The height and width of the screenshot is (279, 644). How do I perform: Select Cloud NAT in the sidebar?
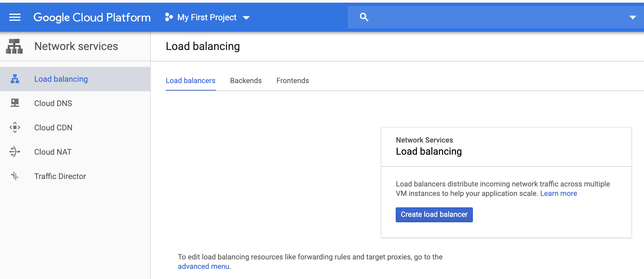pyautogui.click(x=75, y=152)
